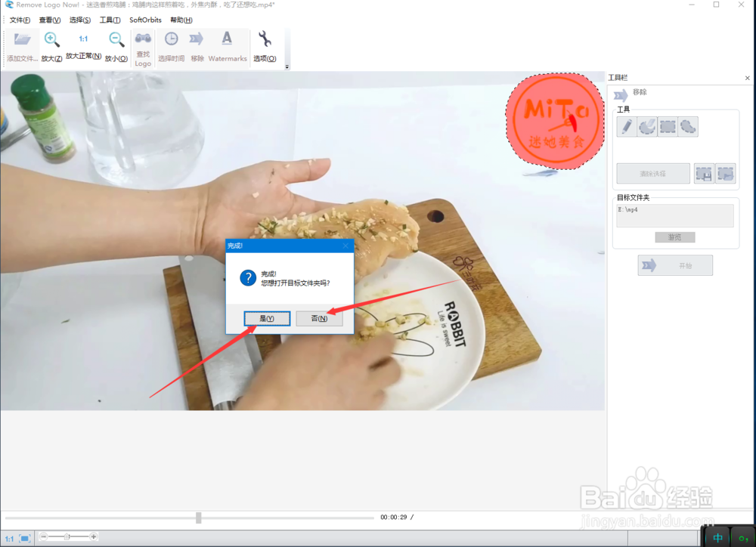Click the Remove (移除) arrow toolbar icon
Screen dimensions: 756x547
point(197,39)
